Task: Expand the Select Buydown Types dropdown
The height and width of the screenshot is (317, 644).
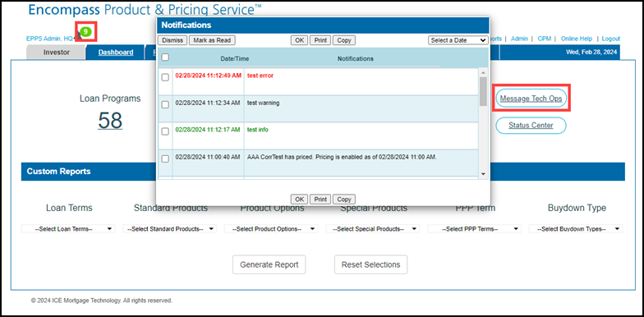Action: pyautogui.click(x=576, y=228)
